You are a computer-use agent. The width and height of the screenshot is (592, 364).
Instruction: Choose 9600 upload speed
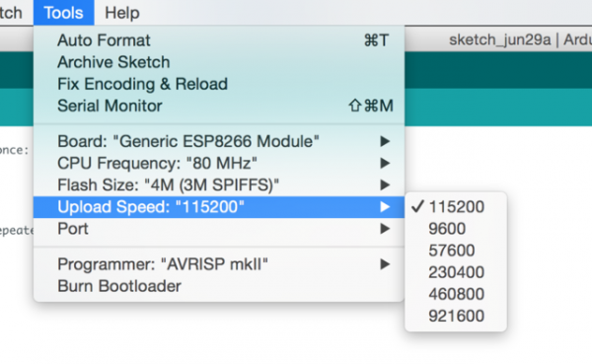pyautogui.click(x=456, y=229)
